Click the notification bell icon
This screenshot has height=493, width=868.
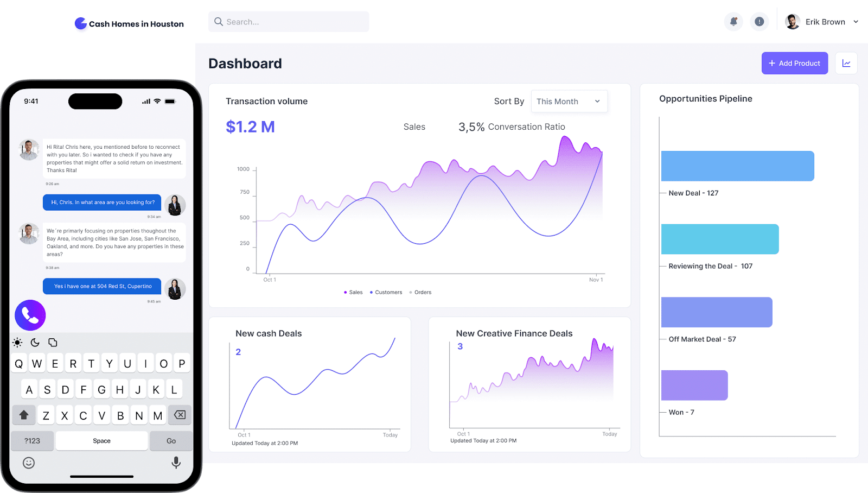pyautogui.click(x=733, y=22)
